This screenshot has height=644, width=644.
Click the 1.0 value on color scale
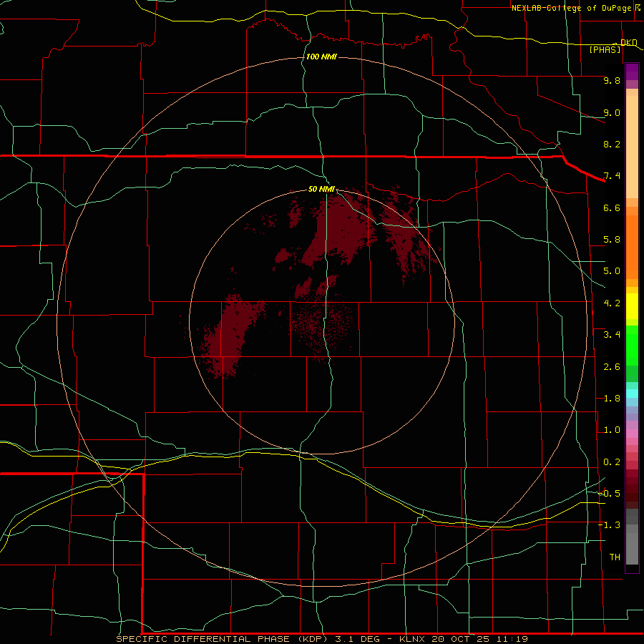point(612,430)
